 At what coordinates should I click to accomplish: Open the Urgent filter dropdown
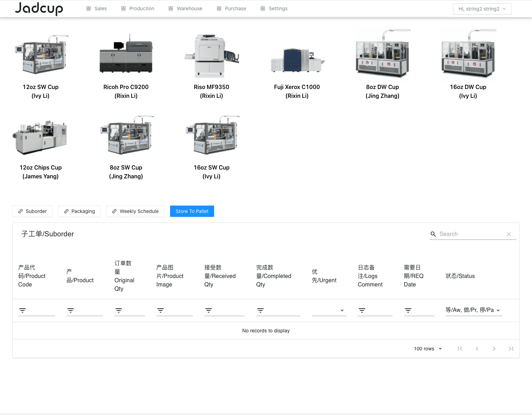329,310
